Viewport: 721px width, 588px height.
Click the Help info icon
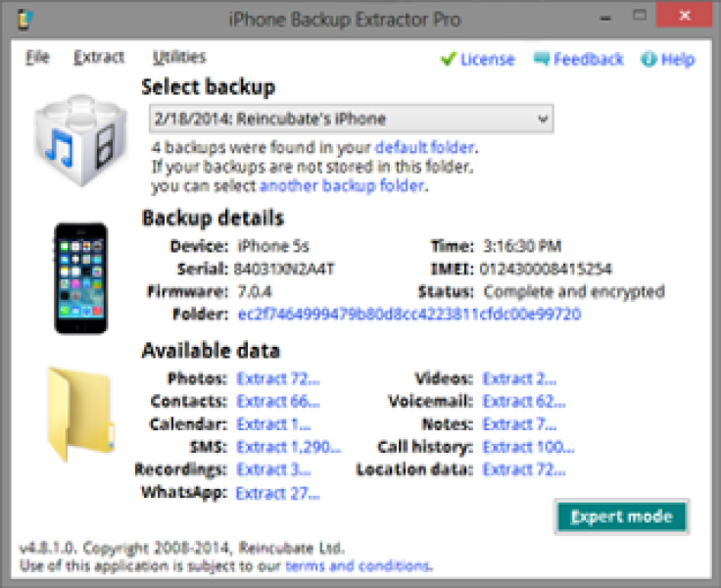[649, 60]
